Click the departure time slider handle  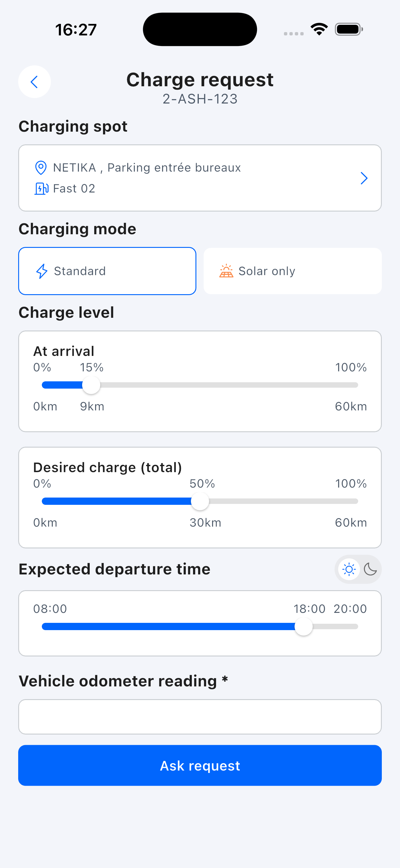[x=304, y=627]
